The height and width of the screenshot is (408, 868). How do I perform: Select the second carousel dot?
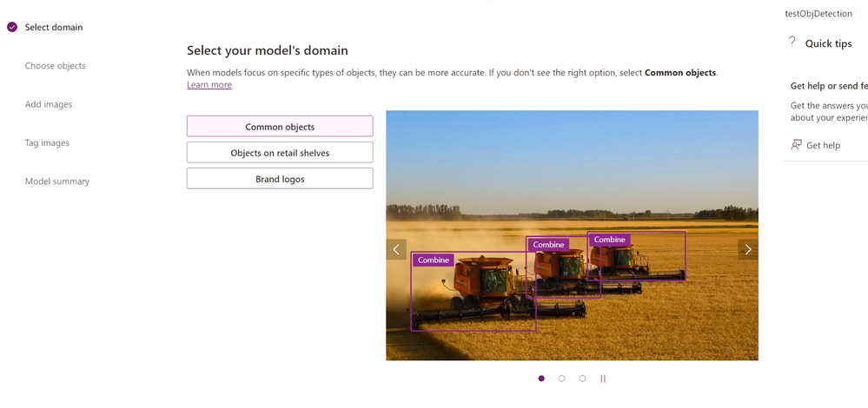click(x=562, y=378)
